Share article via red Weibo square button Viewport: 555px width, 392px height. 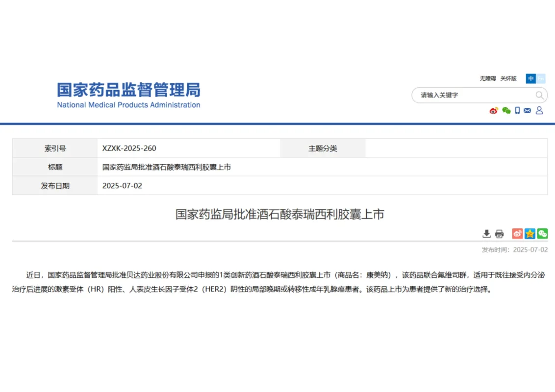(517, 234)
